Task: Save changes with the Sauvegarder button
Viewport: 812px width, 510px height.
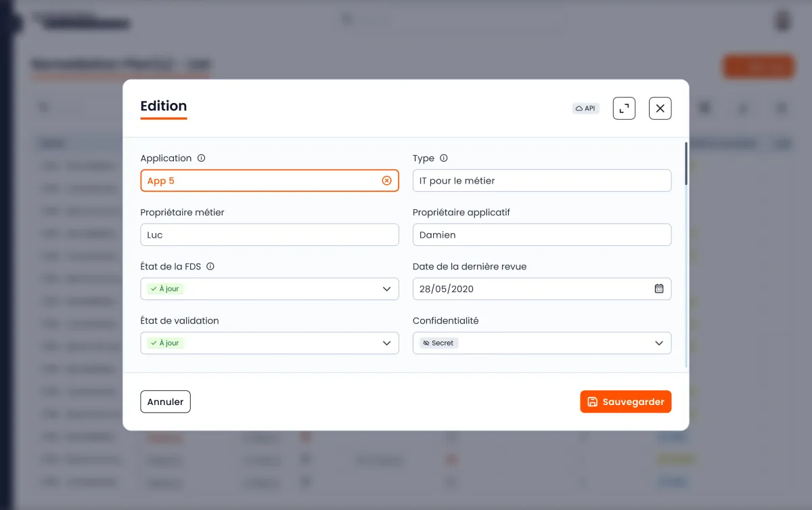Action: pos(625,402)
